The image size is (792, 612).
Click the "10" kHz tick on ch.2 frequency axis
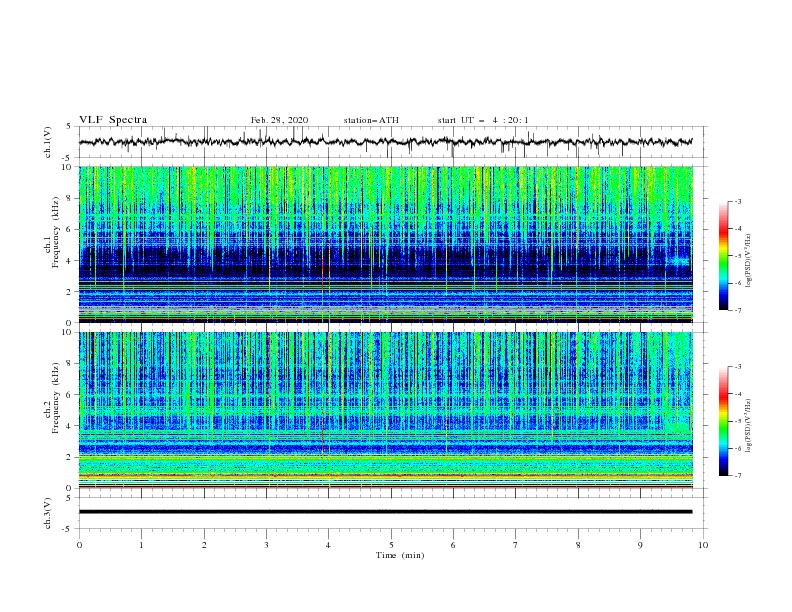68,332
